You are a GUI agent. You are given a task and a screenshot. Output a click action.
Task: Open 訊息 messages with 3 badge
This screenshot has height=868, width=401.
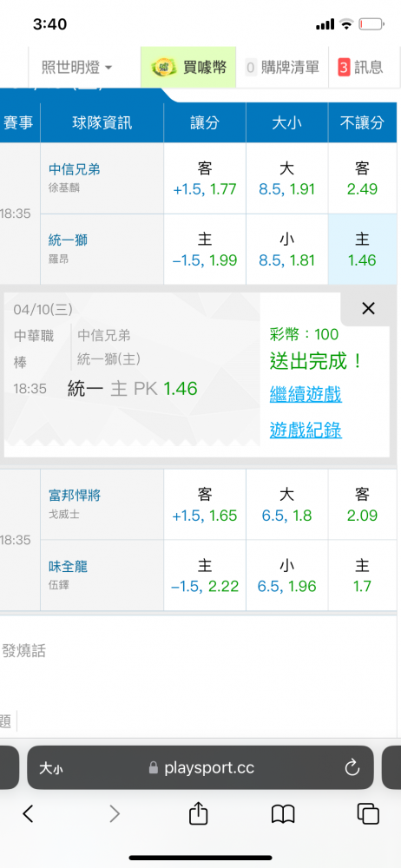click(360, 68)
